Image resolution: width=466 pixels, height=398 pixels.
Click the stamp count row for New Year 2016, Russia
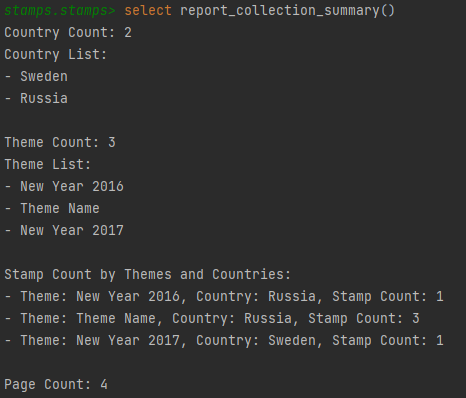pyautogui.click(x=224, y=297)
